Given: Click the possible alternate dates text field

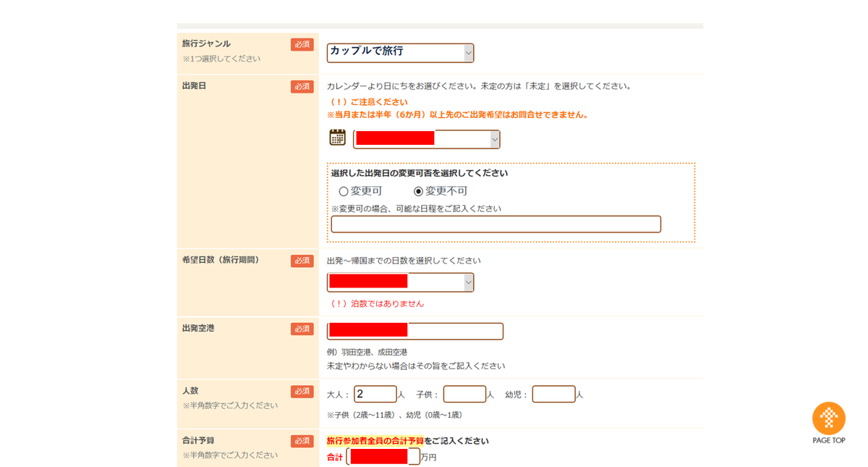Looking at the screenshot, I should coord(495,224).
